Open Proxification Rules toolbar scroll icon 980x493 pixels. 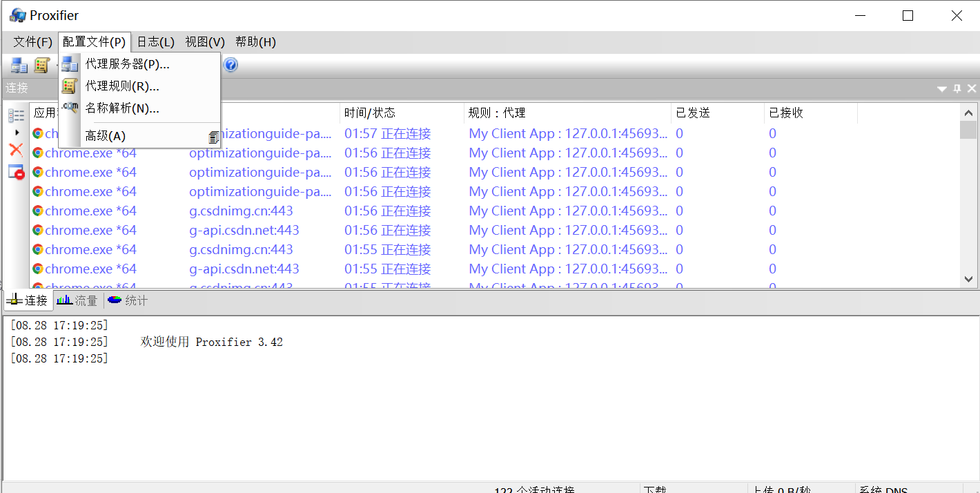[x=42, y=65]
